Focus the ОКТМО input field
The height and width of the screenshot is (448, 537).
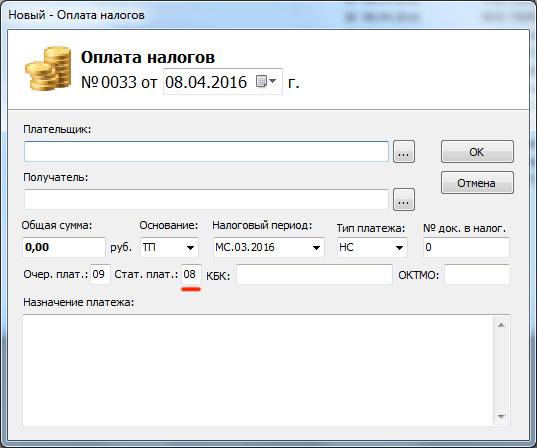477,274
